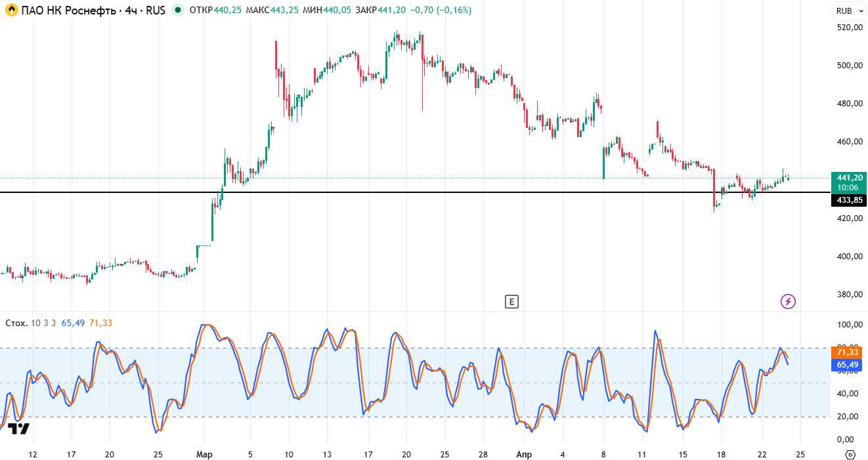Image resolution: width=868 pixels, height=460 pixels.
Task: Select the black horizontal support line
Action: tap(394, 192)
